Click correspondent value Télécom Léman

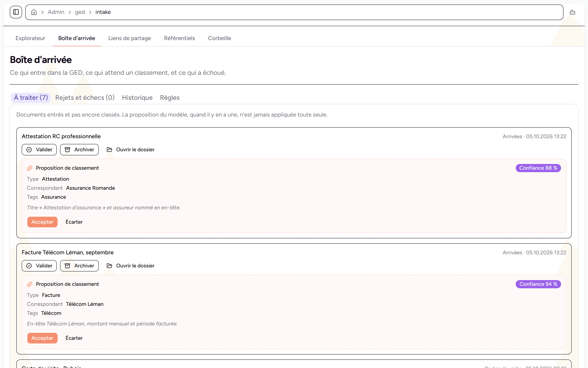pyautogui.click(x=85, y=304)
